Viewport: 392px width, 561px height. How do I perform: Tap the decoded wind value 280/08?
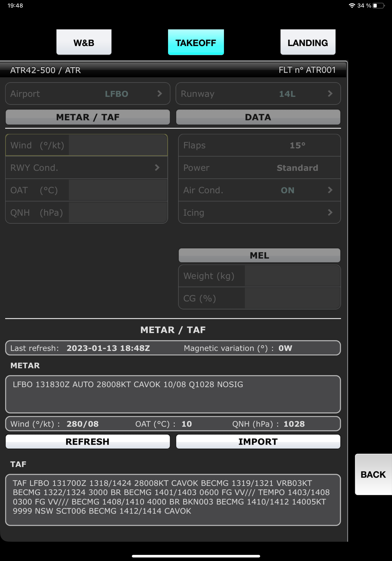point(82,424)
